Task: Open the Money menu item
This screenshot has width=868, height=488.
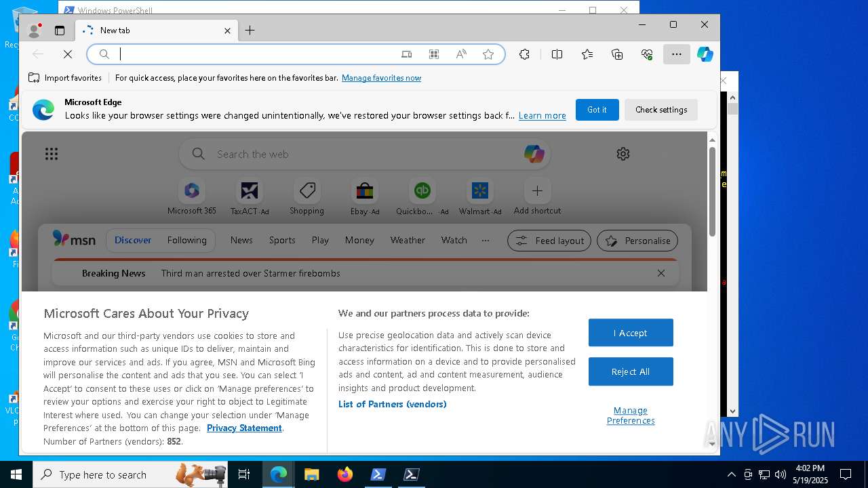Action: (x=359, y=241)
